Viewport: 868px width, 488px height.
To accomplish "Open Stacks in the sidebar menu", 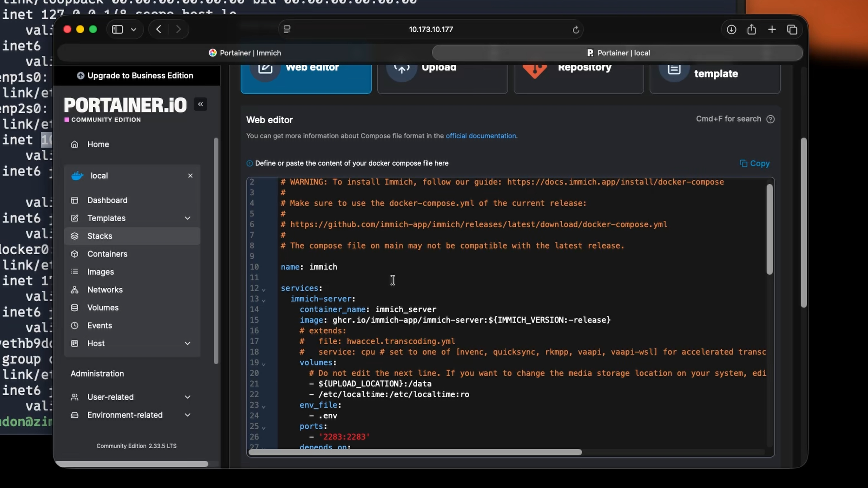I will point(100,236).
